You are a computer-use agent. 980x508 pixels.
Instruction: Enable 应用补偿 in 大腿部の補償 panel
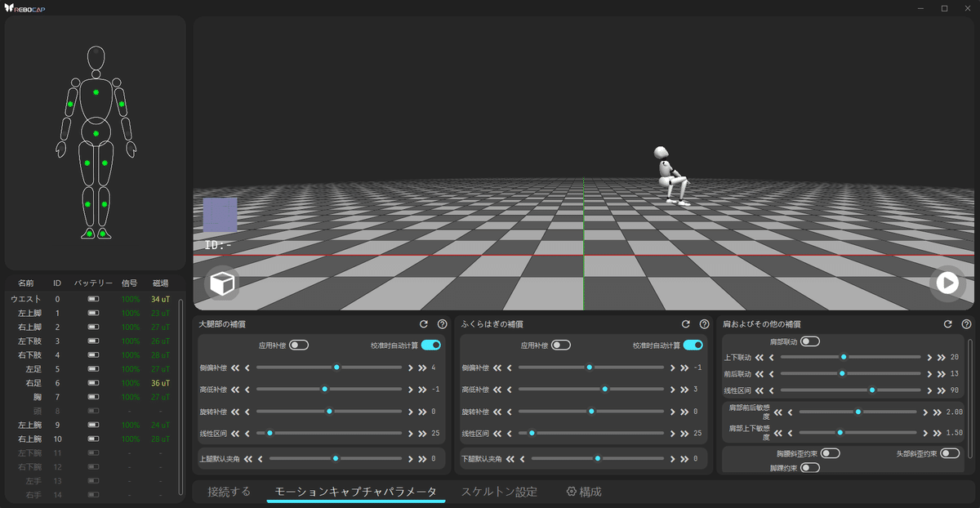pos(299,345)
